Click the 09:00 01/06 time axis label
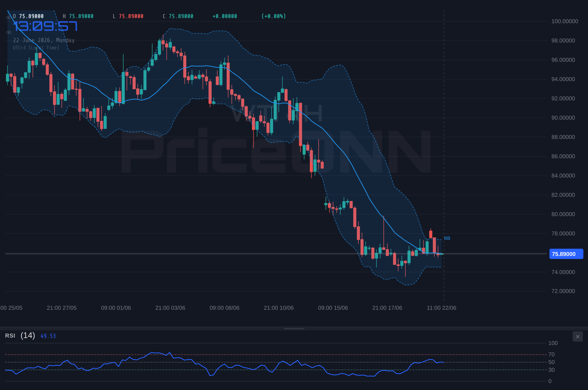 pos(116,308)
